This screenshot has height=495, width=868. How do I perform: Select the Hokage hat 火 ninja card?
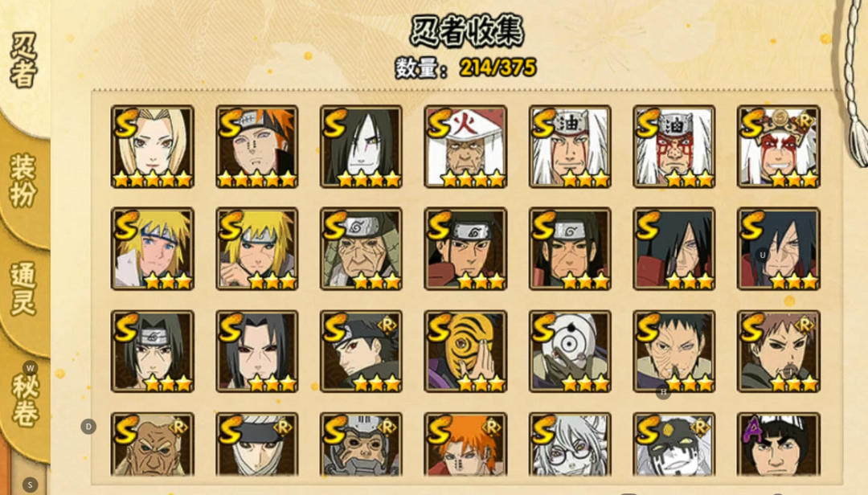465,147
